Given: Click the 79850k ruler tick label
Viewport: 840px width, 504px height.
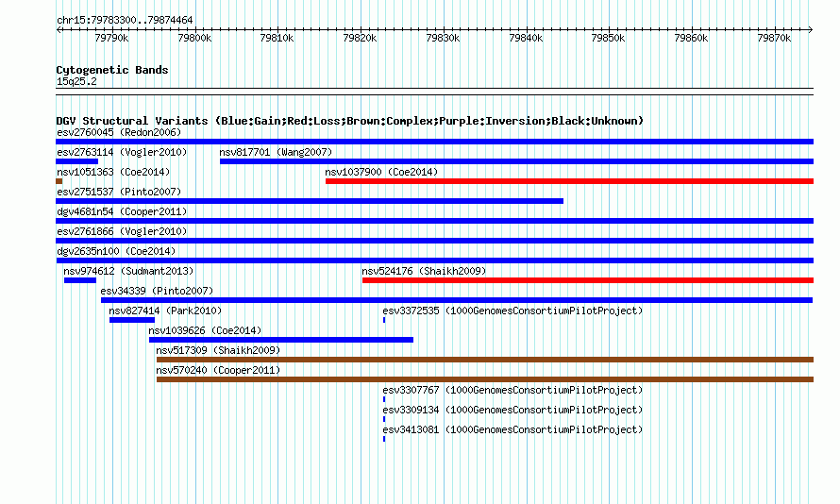Looking at the screenshot, I should tap(608, 38).
